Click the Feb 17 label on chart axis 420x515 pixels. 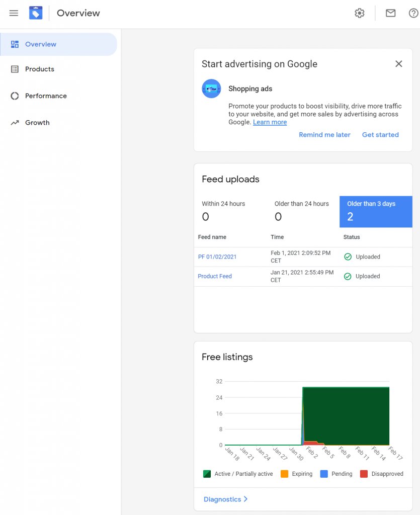tap(395, 453)
